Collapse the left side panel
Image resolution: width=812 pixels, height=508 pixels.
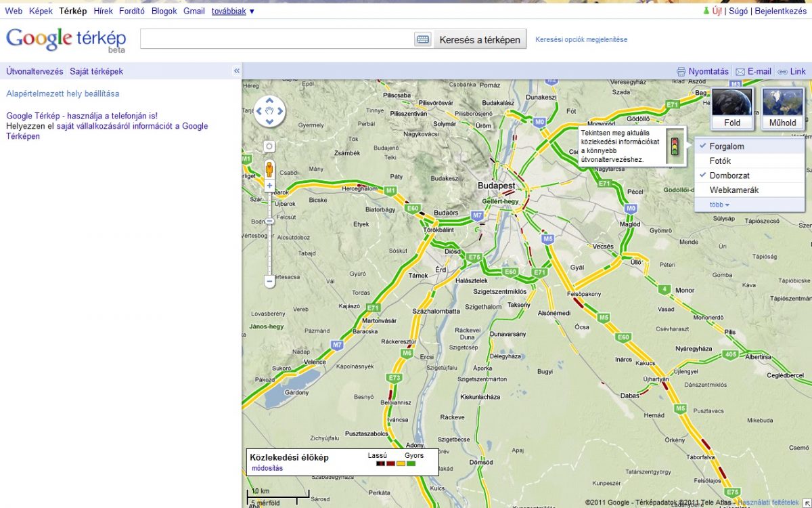point(237,71)
